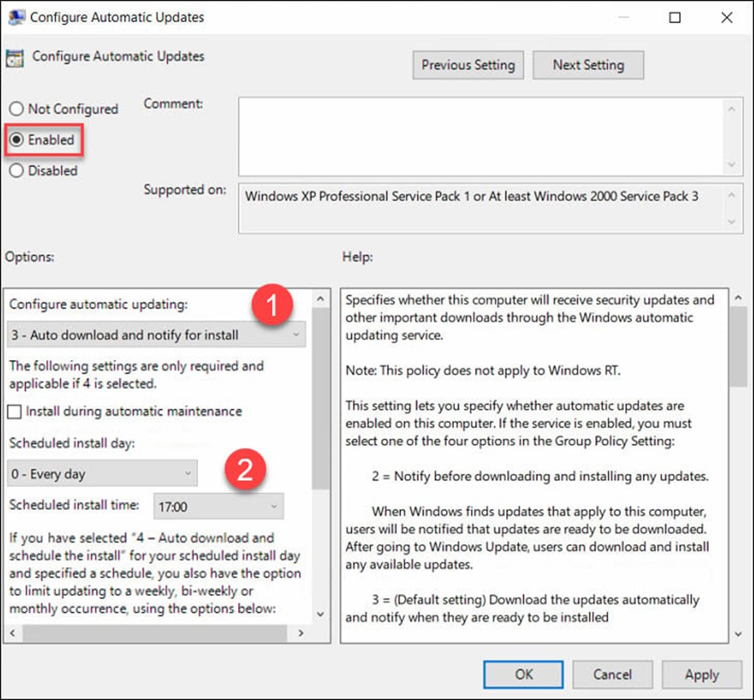Cancel without saving changes

tap(612, 674)
